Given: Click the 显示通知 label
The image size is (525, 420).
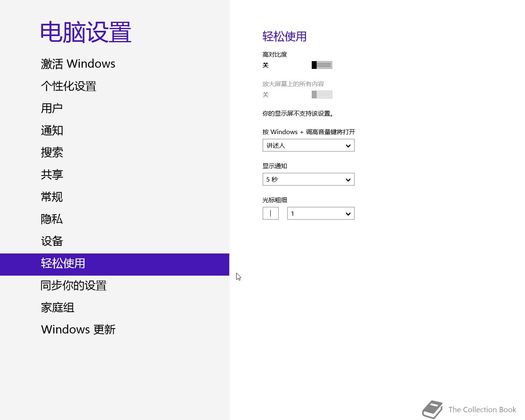Looking at the screenshot, I should click(275, 166).
